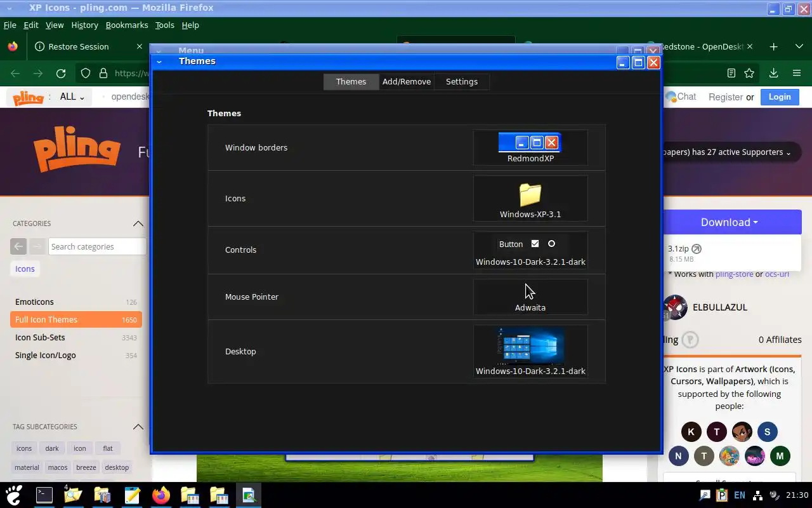812x508 pixels.
Task: Open the magnifier tray icon
Action: tap(705, 495)
